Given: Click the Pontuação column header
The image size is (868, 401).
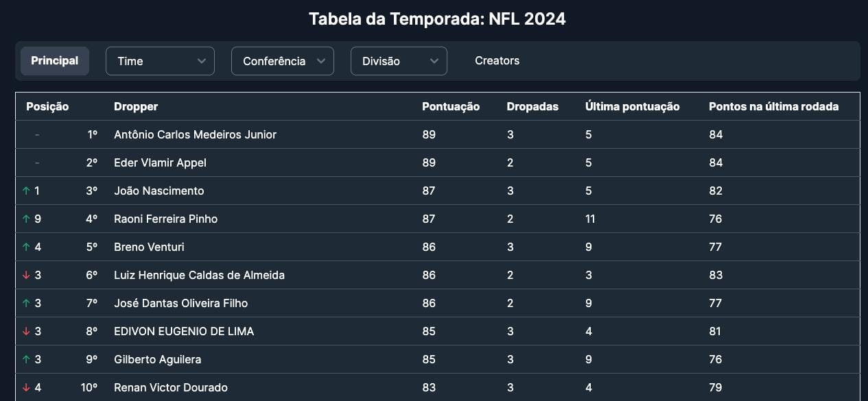Looking at the screenshot, I should [450, 107].
